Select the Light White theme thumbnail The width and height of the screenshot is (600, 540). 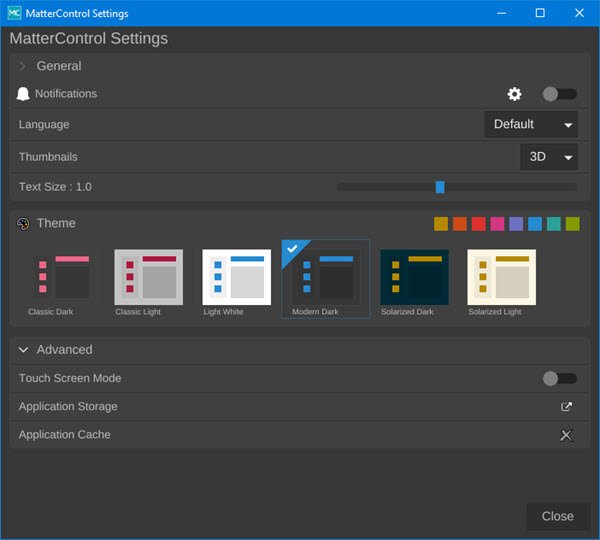pos(237,277)
